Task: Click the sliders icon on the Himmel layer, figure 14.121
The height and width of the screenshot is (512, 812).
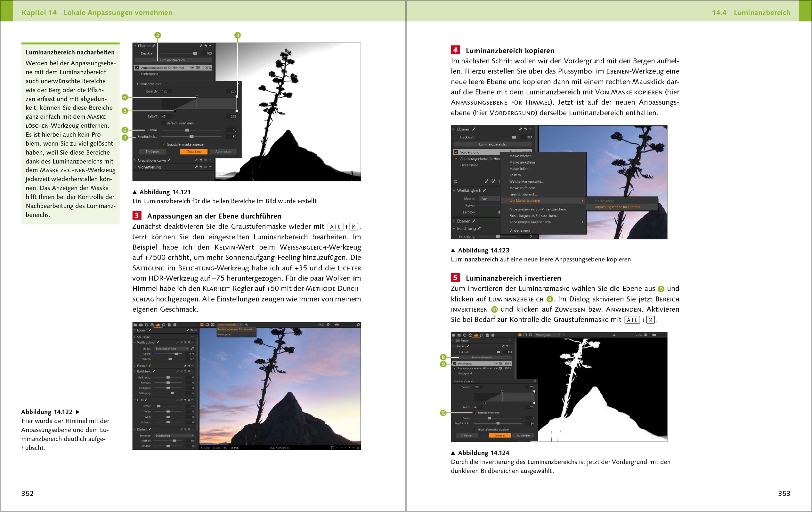Action: [198, 68]
